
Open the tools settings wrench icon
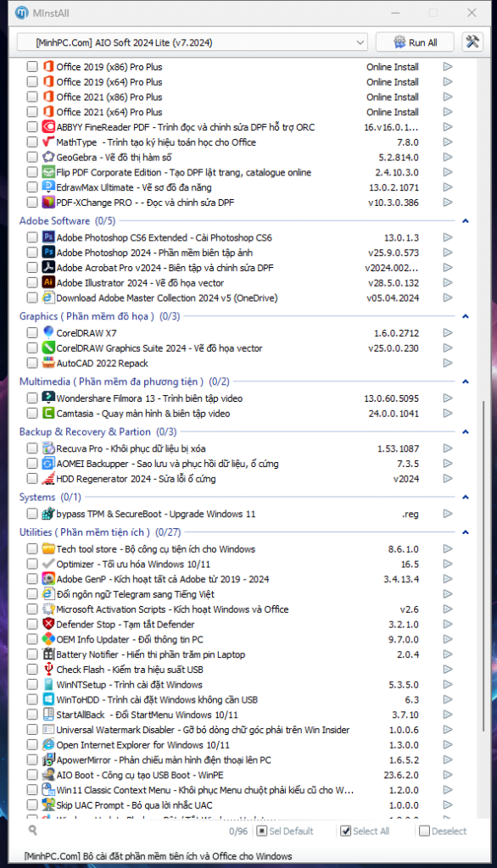(x=472, y=42)
